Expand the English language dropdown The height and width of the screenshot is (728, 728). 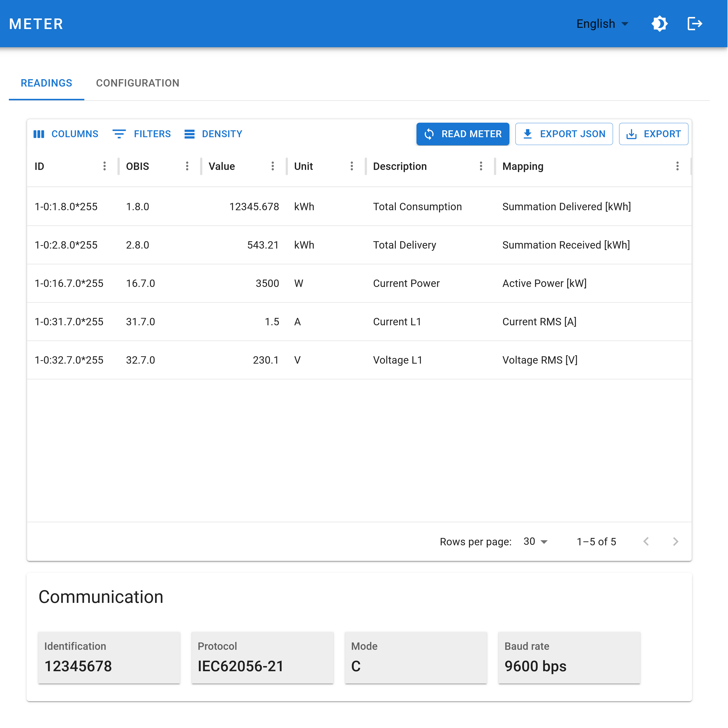(x=602, y=24)
